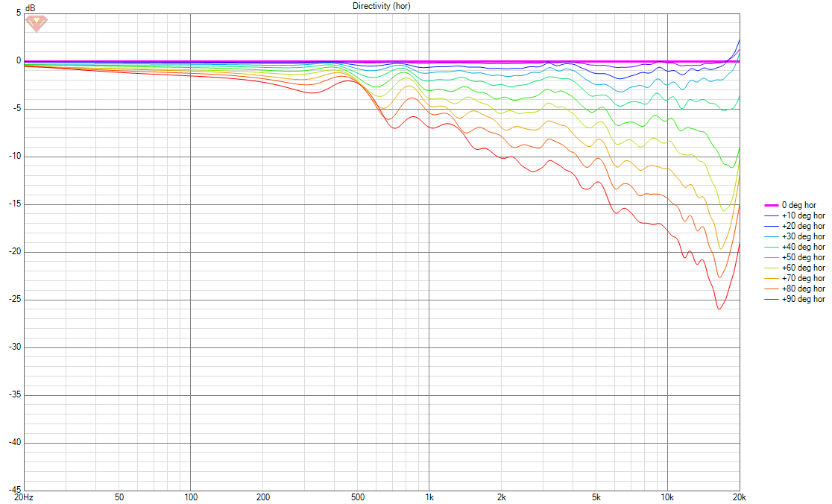Viewport: 832px width, 504px height.
Task: Select the '+30 deg hor' legend entry
Action: click(794, 236)
